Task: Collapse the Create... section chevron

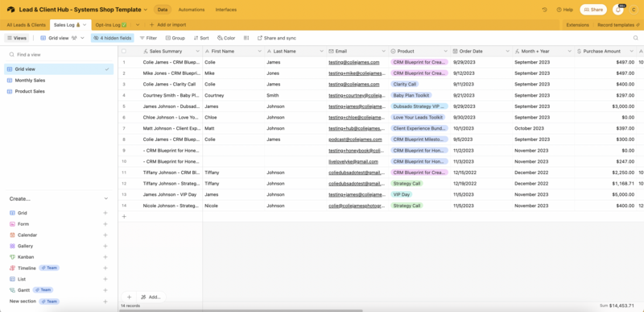Action: tap(106, 198)
